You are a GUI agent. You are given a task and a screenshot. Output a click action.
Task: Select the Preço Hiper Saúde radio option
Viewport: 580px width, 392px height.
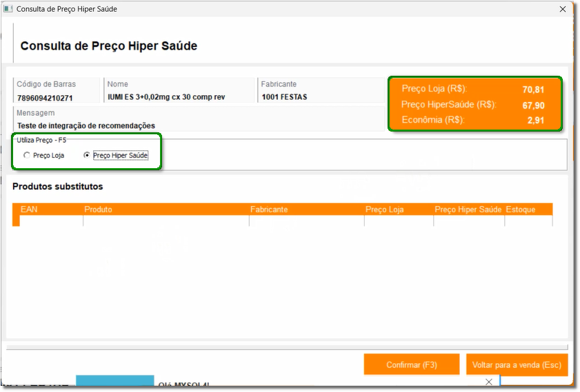pos(116,156)
